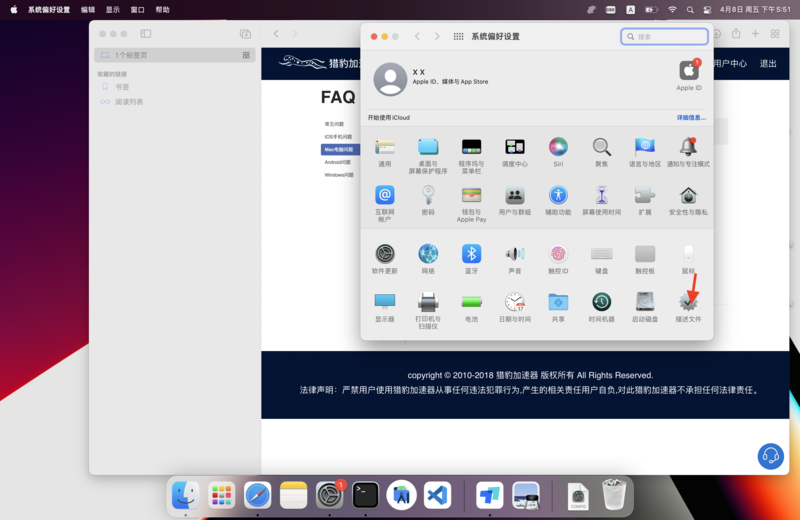
Task: Click the 退出 link on the webpage
Action: (768, 63)
